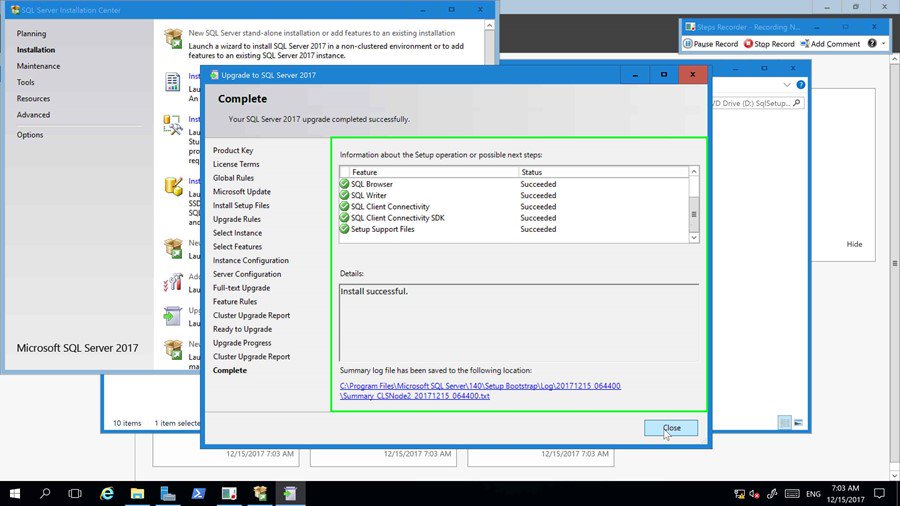Launch Internet Explorer from the taskbar

coord(107,493)
